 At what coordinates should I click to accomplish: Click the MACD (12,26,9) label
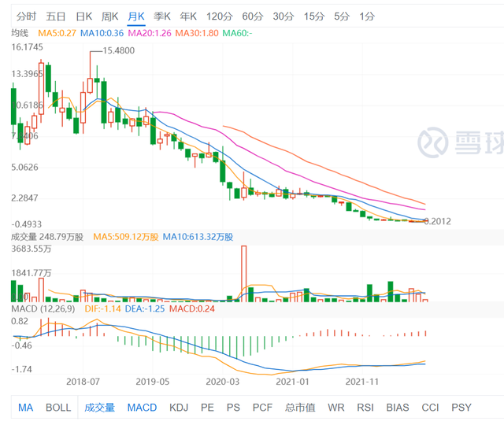pyautogui.click(x=43, y=309)
